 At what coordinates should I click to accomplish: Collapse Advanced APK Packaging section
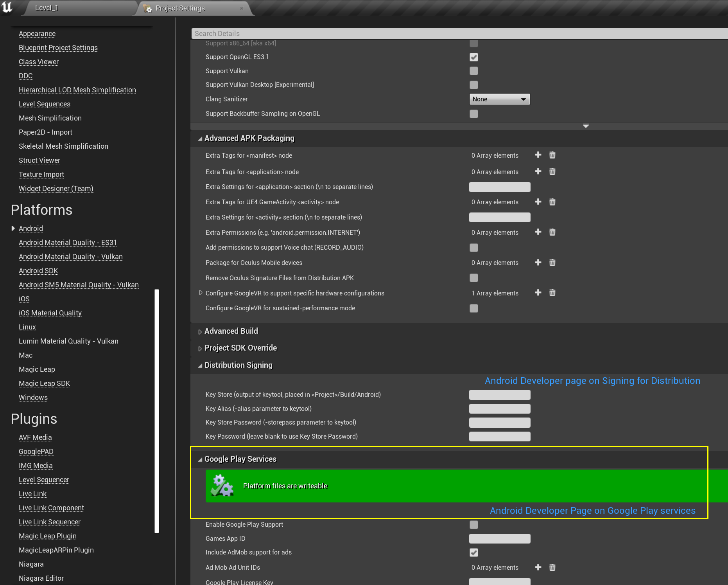tap(200, 139)
